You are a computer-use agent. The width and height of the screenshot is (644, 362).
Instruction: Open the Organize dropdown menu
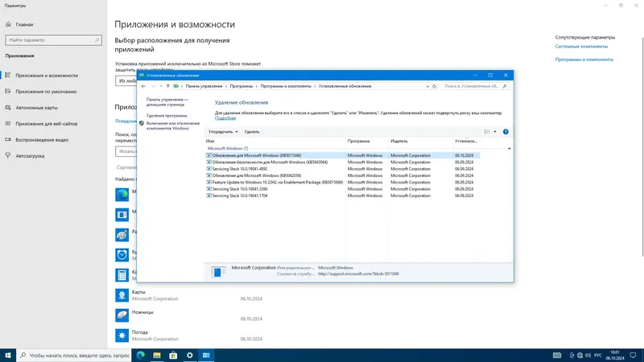point(223,132)
